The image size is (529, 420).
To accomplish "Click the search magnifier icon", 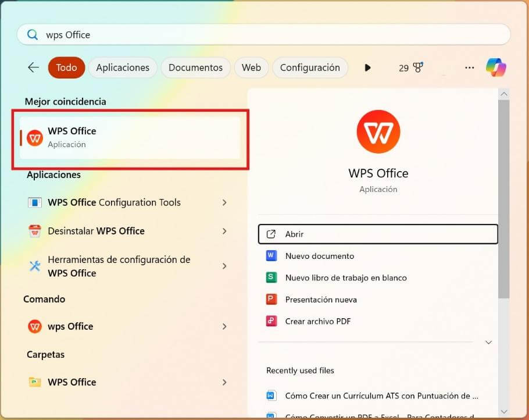I will [33, 34].
